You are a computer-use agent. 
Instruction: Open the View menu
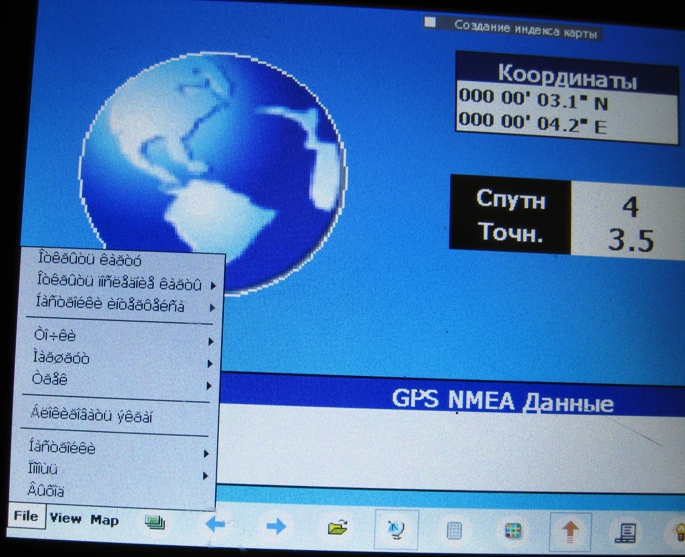click(66, 519)
